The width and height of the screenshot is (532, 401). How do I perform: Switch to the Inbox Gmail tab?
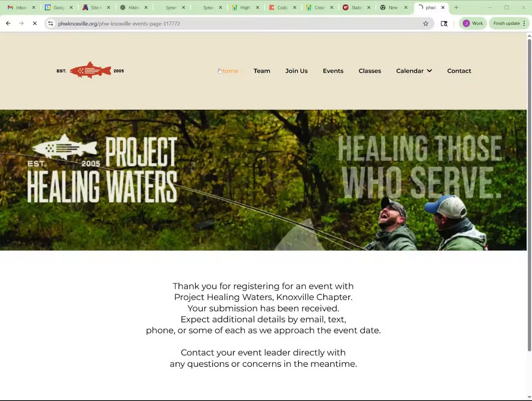point(20,7)
